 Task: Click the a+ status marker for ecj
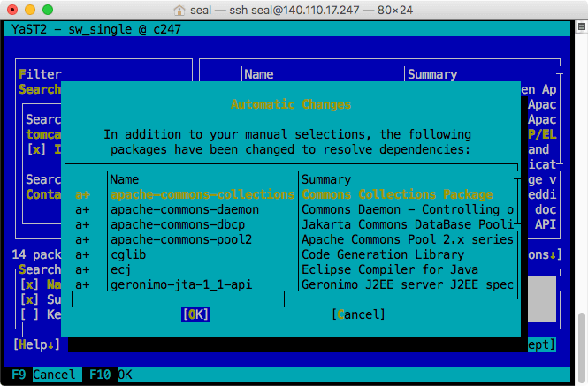[82, 269]
